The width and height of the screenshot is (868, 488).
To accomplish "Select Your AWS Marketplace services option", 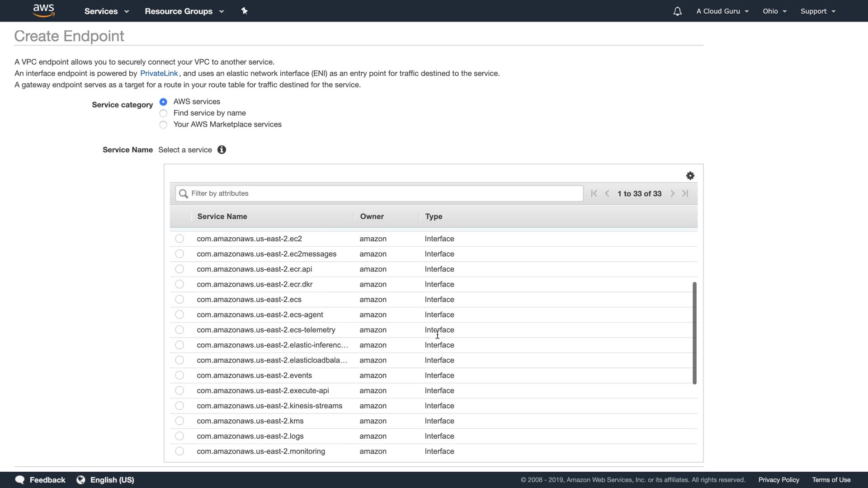I will 163,125.
